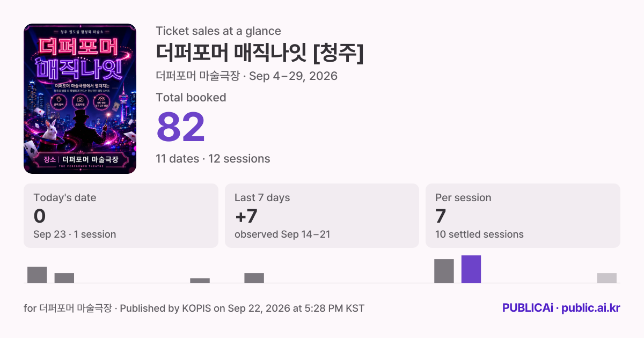Click the 11 dates · 12 sessions text
The image size is (644, 338).
213,159
